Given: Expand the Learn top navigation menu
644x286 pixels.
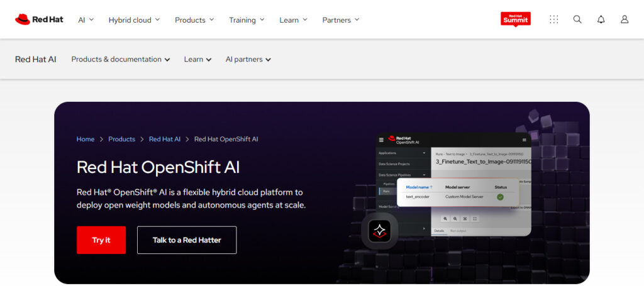Looking at the screenshot, I should [293, 19].
